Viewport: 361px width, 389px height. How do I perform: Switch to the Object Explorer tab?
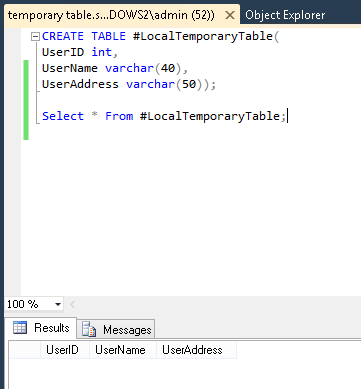[x=285, y=15]
